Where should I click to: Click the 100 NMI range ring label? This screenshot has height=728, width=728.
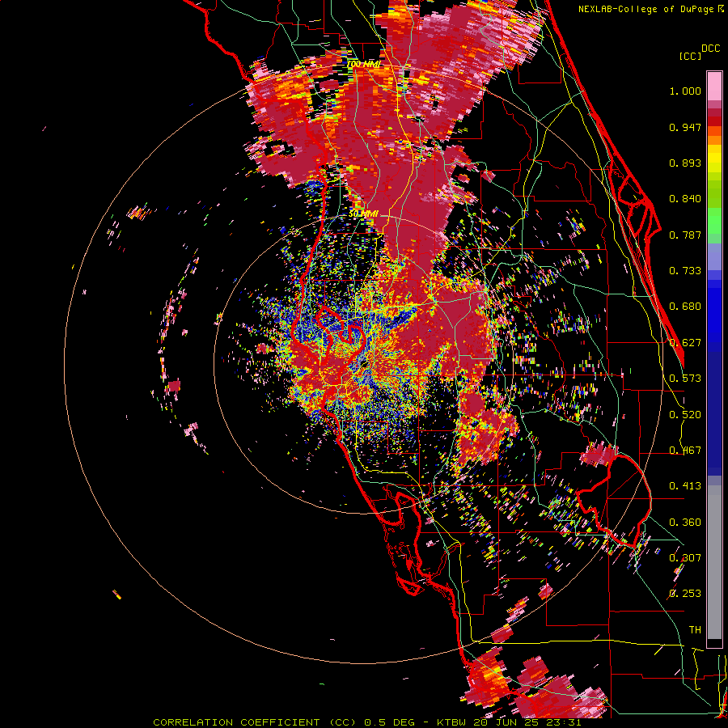(363, 64)
